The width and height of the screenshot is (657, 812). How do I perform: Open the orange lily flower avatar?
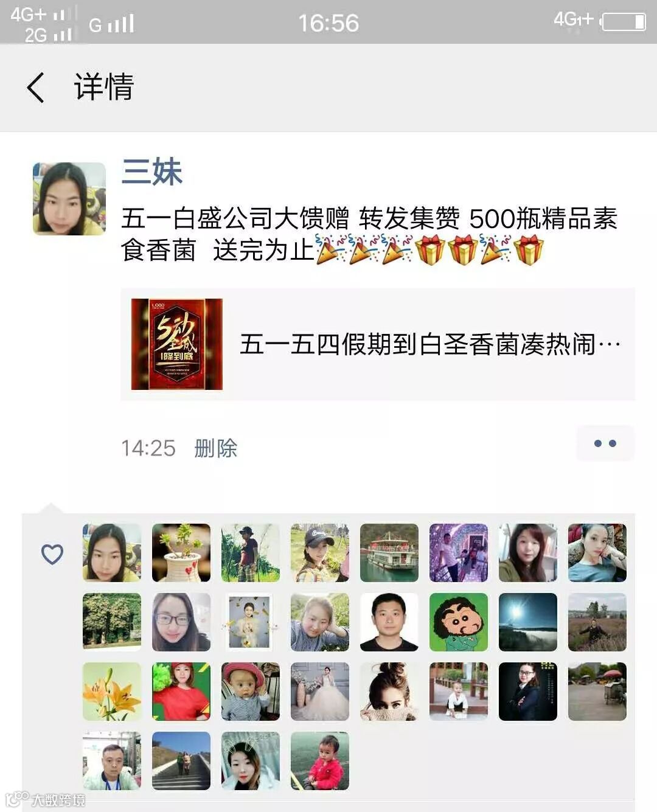[112, 692]
